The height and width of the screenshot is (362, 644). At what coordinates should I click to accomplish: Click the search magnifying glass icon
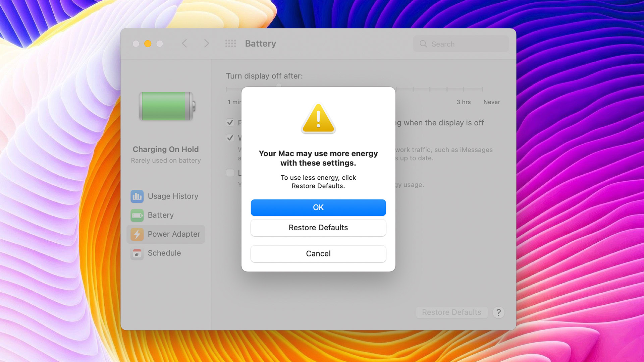[423, 44]
